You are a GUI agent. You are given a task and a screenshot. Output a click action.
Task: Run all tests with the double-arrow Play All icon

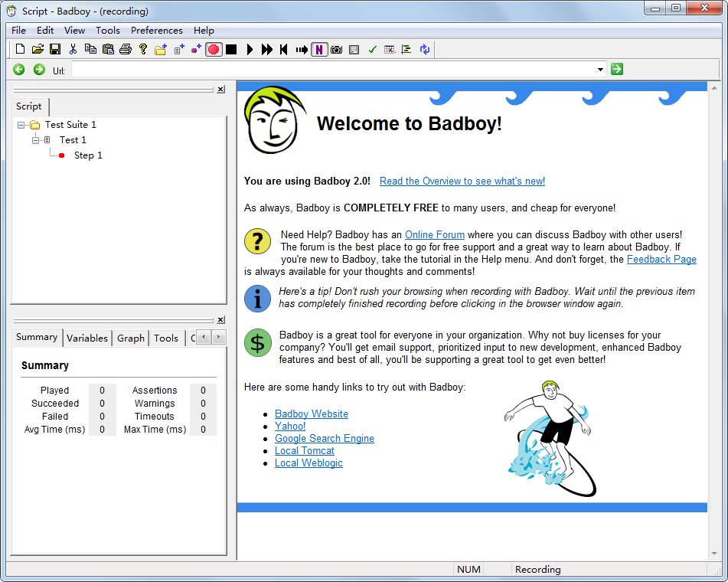click(266, 49)
